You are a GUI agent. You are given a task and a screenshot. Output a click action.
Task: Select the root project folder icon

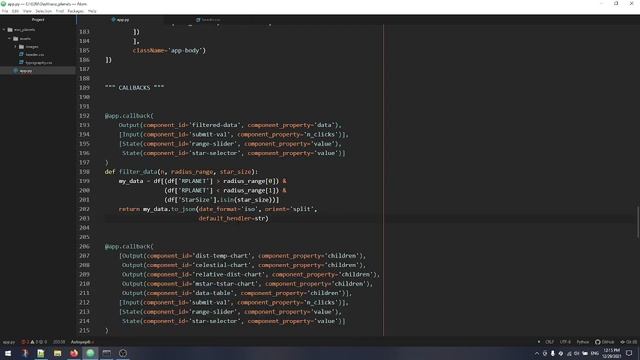[x=10, y=30]
